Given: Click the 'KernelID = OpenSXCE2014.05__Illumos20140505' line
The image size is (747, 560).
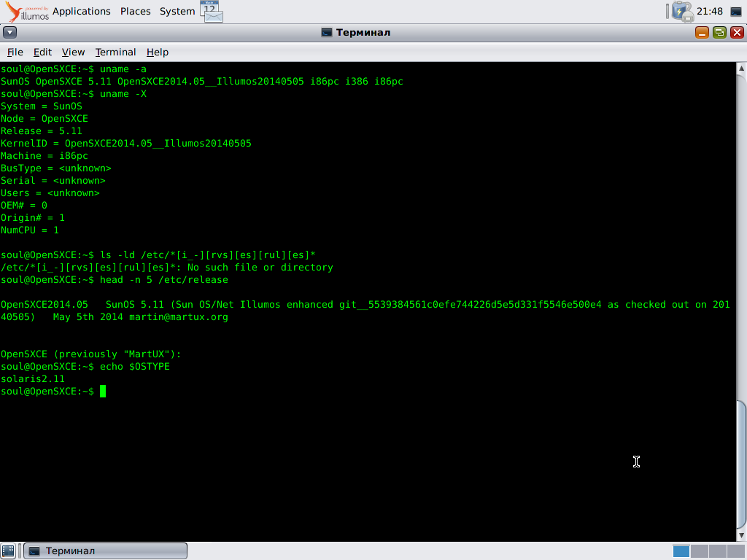Looking at the screenshot, I should coord(125,144).
